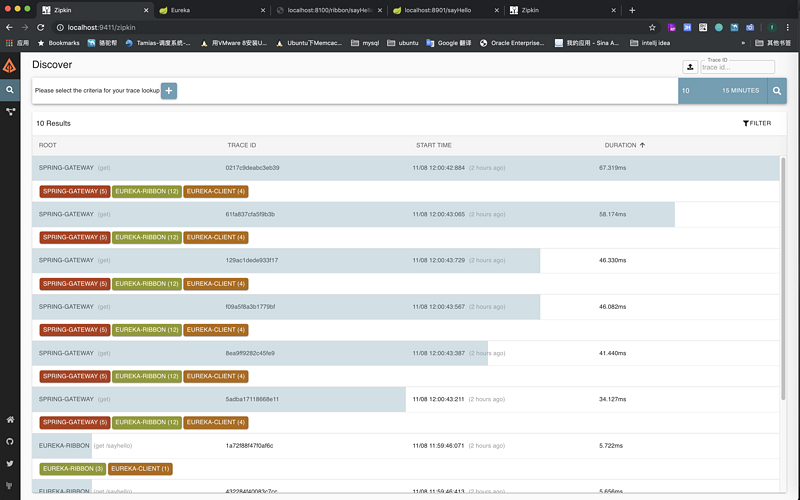Sort results by the TRACE ID column header
This screenshot has height=500, width=800.
coord(242,145)
